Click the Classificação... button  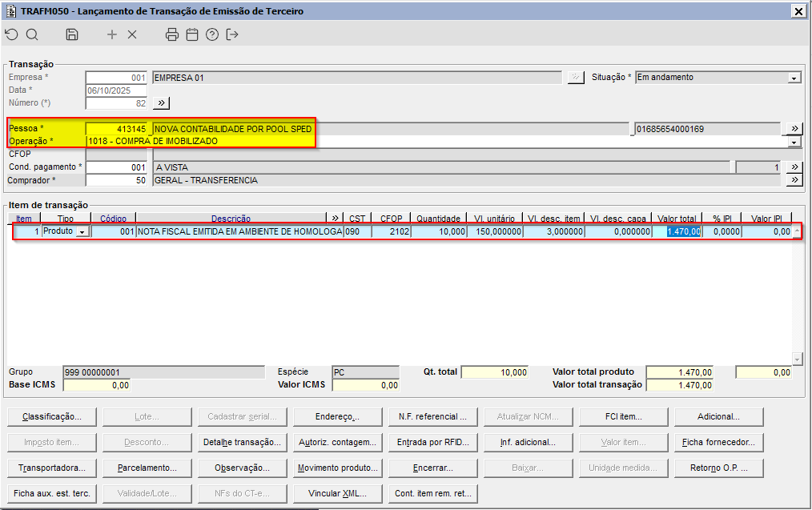click(x=52, y=417)
